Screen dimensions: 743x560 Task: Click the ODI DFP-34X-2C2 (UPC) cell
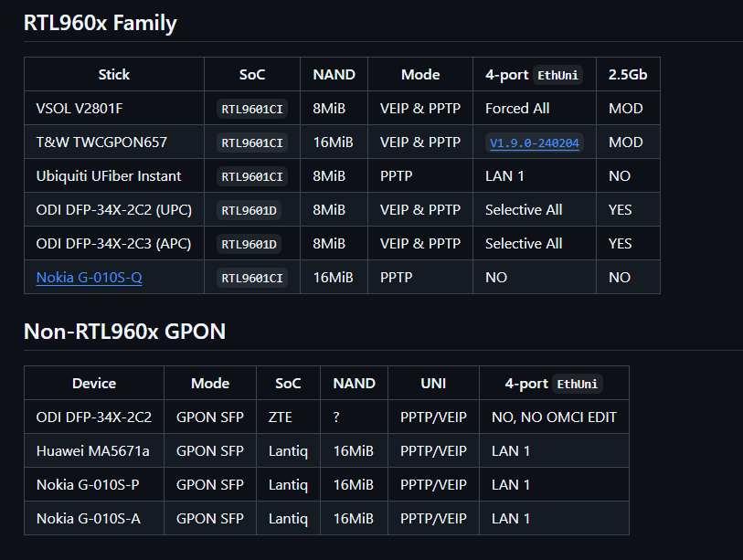pos(114,209)
